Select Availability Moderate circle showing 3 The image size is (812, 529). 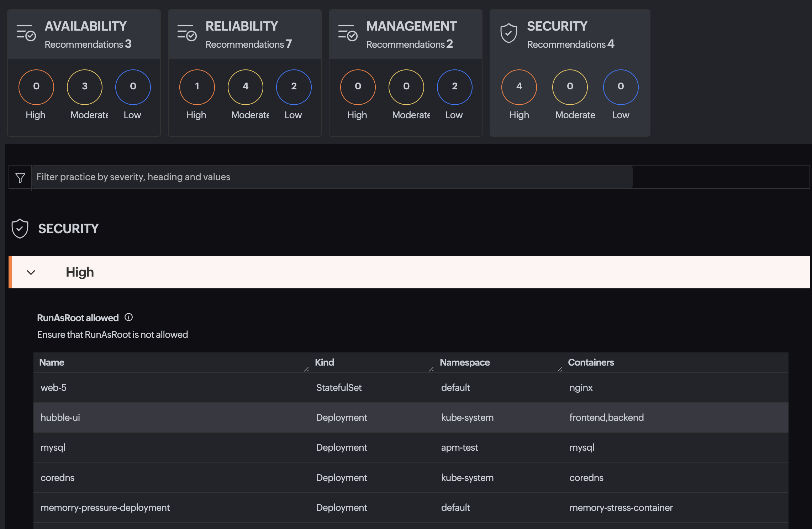point(85,87)
